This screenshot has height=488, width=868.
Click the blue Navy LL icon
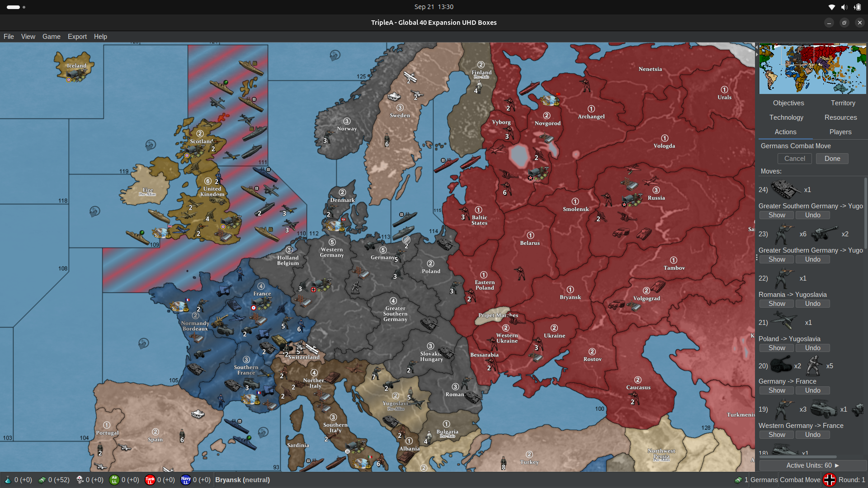(x=186, y=480)
